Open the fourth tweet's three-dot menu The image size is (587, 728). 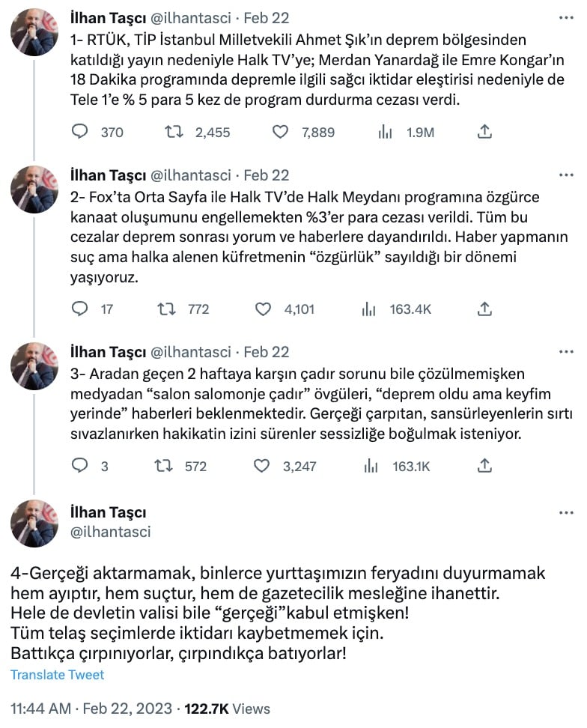point(566,513)
